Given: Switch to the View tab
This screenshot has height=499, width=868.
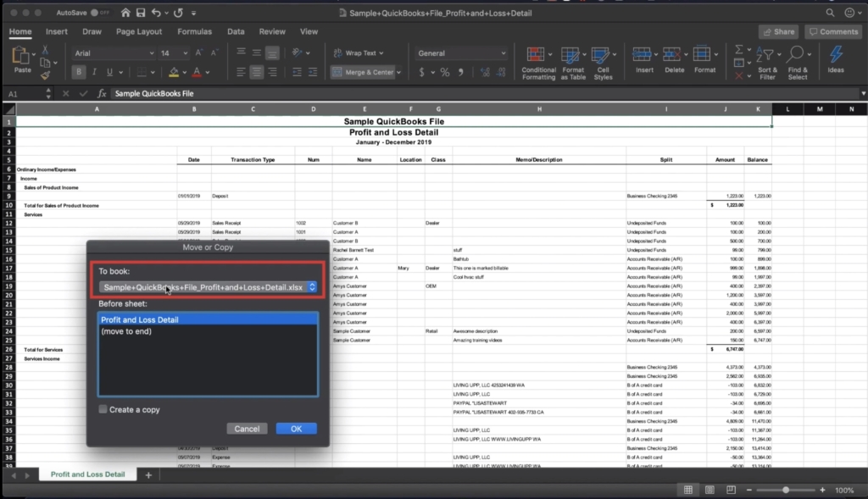Looking at the screenshot, I should [x=309, y=31].
